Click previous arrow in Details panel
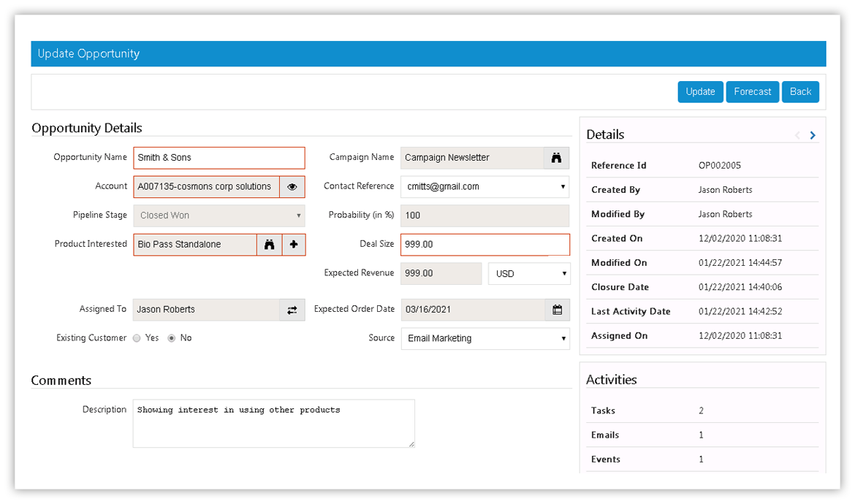 pos(797,135)
